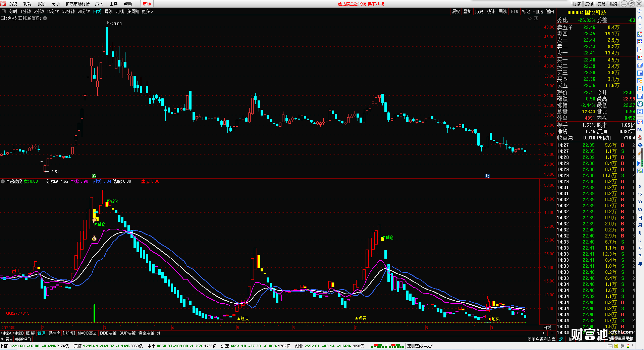Click the 深圳双线主站2 server status
The image size is (644, 350).
[x=420, y=346]
